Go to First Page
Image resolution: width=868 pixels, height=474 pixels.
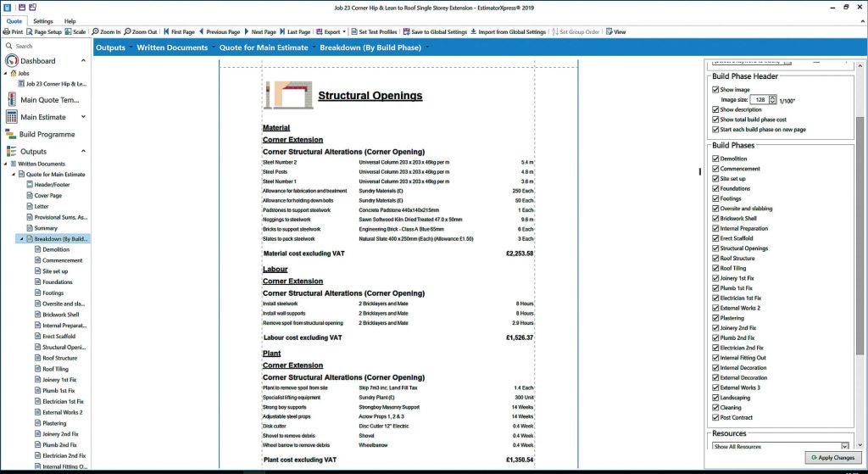[x=179, y=31]
